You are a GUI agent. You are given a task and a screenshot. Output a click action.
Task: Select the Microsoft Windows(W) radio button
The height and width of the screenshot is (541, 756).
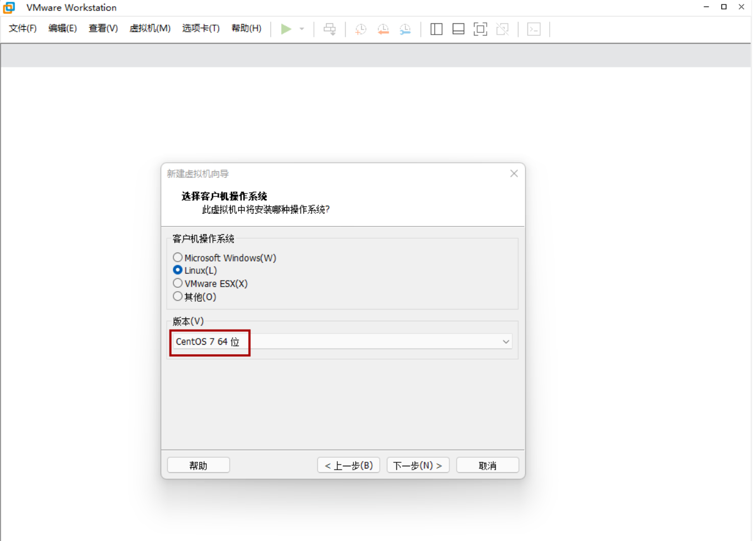(x=177, y=258)
